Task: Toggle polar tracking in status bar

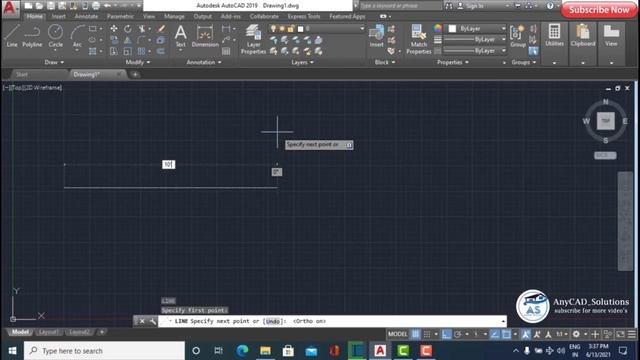Action: (458, 334)
